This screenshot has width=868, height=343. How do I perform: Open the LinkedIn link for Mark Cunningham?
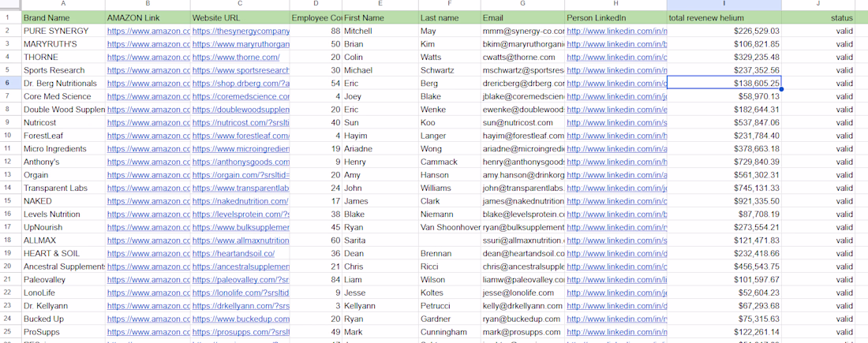click(x=617, y=333)
